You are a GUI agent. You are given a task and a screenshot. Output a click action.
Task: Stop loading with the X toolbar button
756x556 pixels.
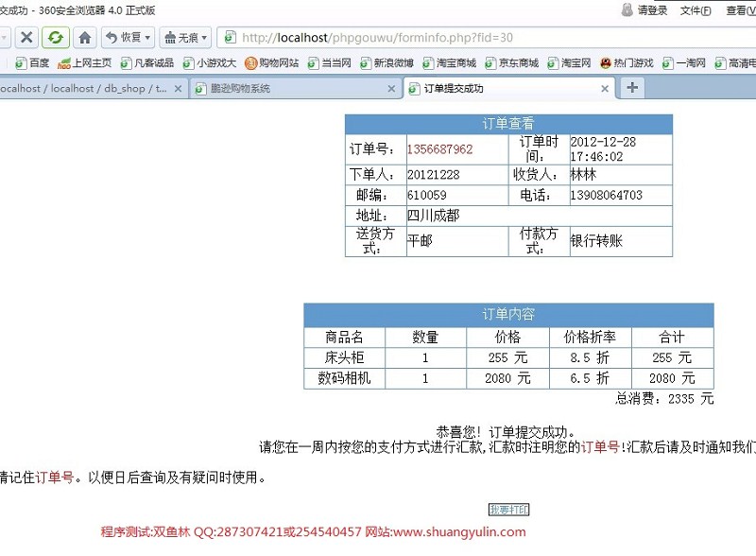tap(27, 37)
